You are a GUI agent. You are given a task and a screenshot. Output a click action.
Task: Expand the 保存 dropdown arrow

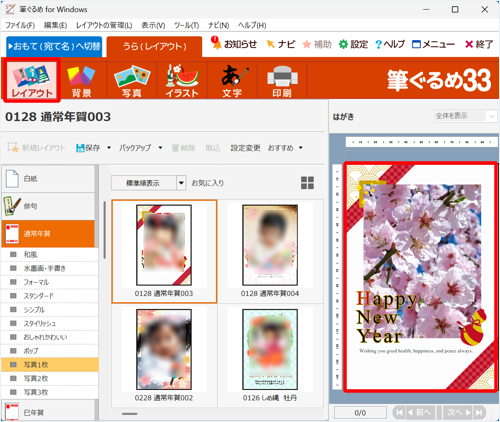pos(109,148)
